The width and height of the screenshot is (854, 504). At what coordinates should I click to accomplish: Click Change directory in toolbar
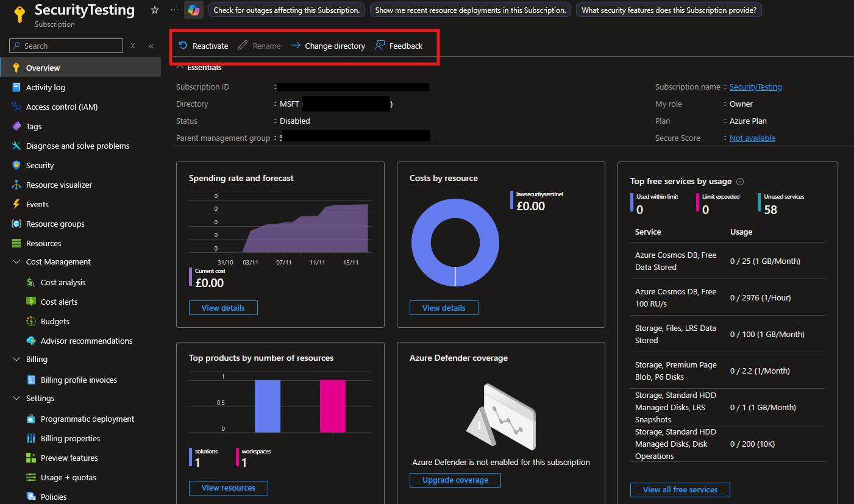[x=327, y=46]
